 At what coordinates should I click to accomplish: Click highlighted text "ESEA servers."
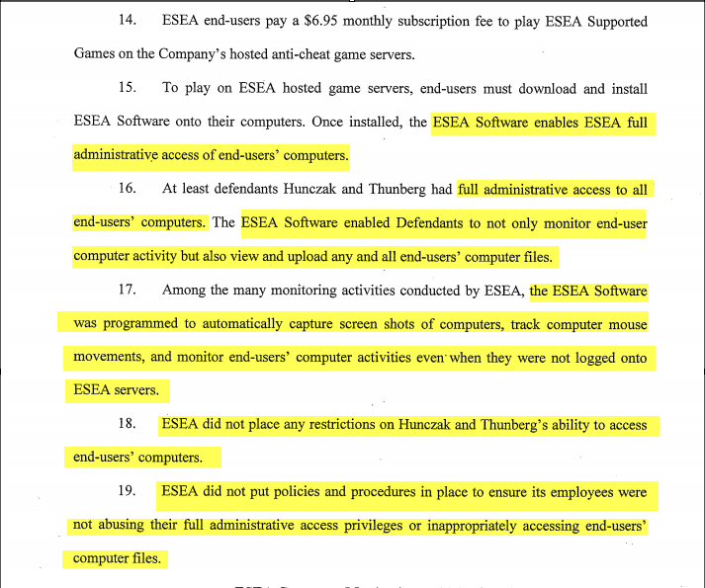pos(117,389)
